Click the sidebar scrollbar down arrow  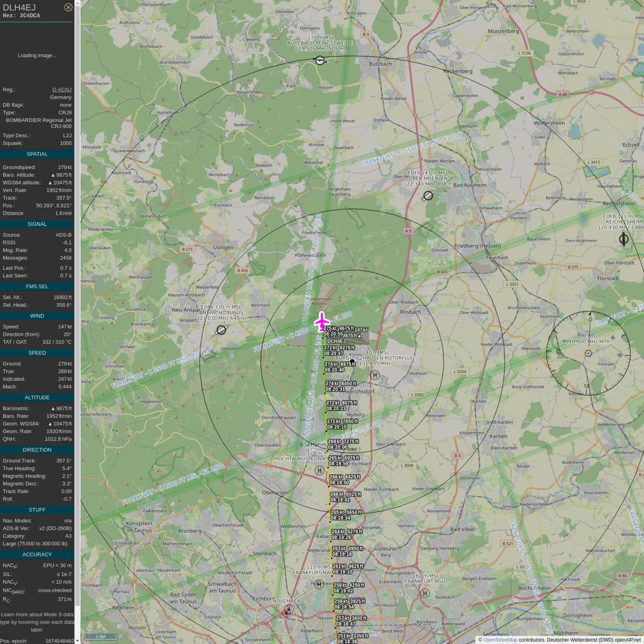77,641
